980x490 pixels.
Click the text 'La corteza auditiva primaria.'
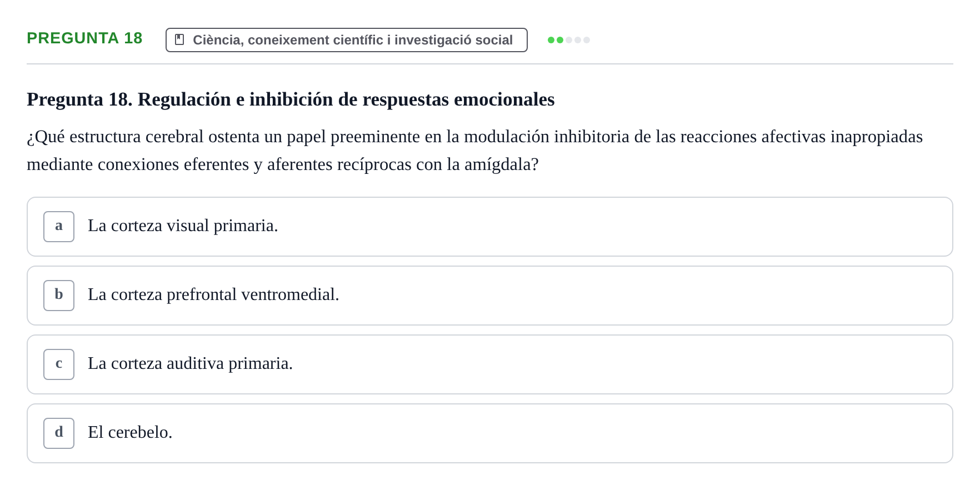(190, 363)
